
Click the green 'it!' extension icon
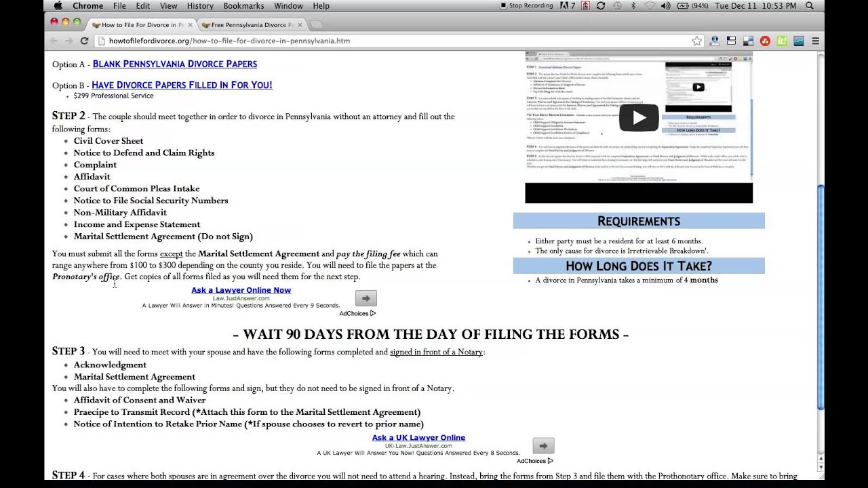pos(781,41)
